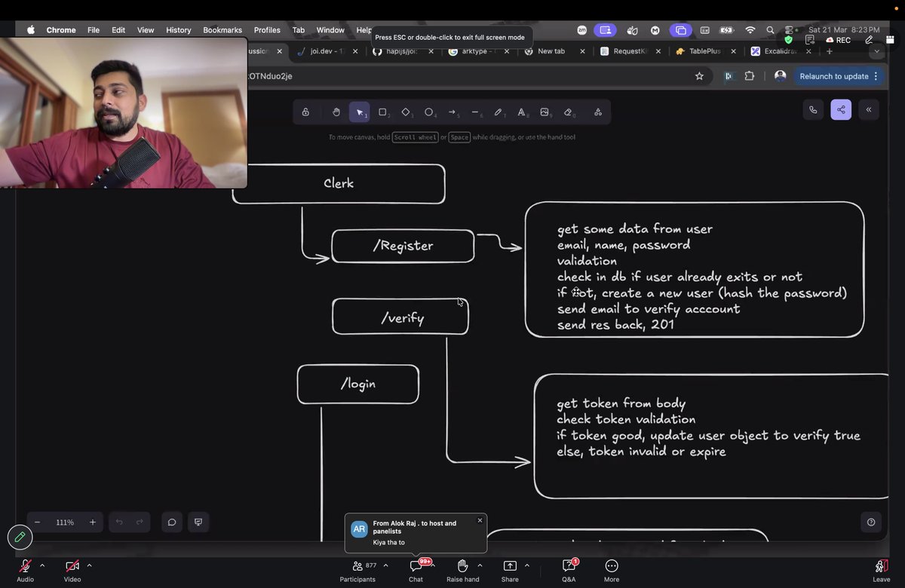Select the Rectangle tool
Image resolution: width=905 pixels, height=588 pixels.
(x=383, y=112)
